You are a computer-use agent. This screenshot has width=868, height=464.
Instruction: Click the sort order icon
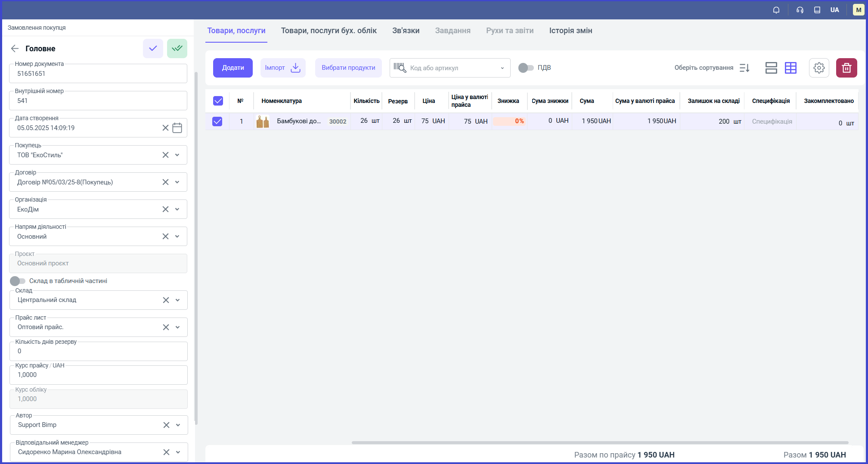(x=745, y=68)
